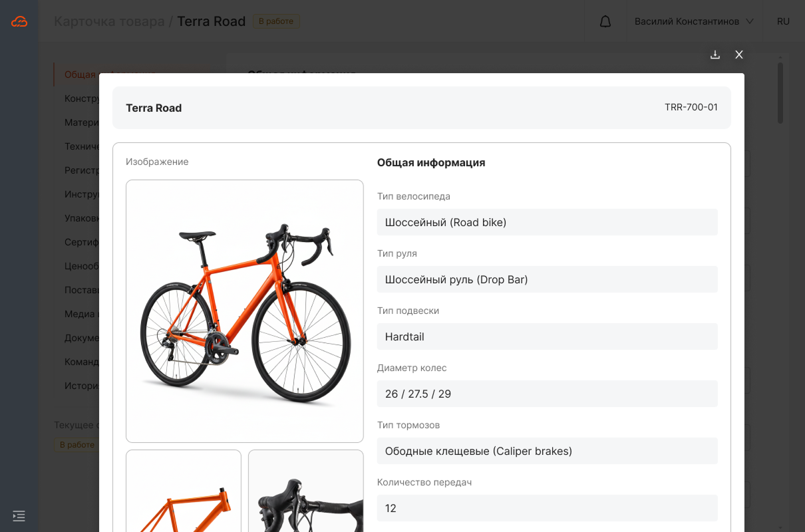Click the orange cloud logo icon

[x=19, y=21]
